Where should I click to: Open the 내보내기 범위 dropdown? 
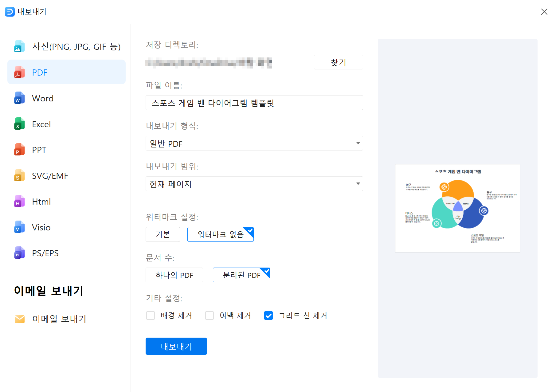tap(254, 184)
